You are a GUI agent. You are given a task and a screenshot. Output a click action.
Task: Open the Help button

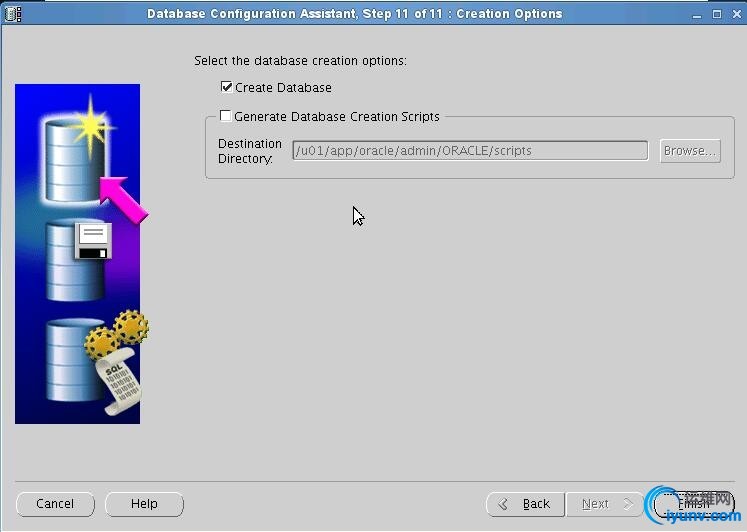144,504
